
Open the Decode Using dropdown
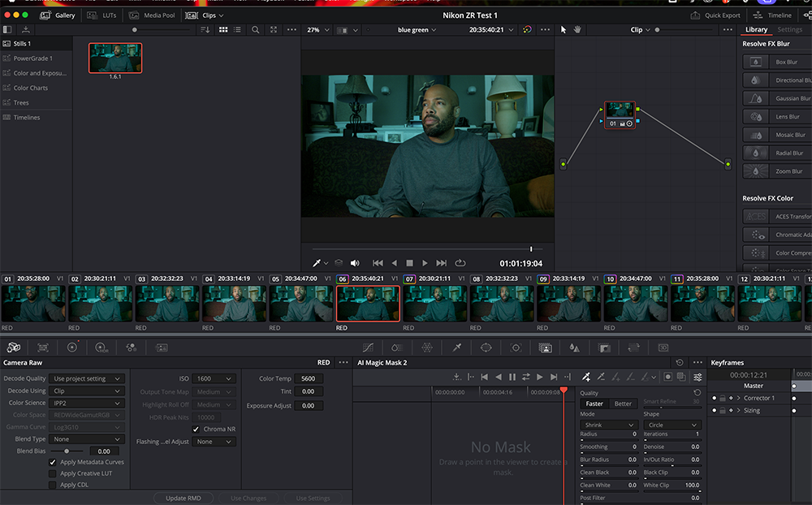coord(88,391)
